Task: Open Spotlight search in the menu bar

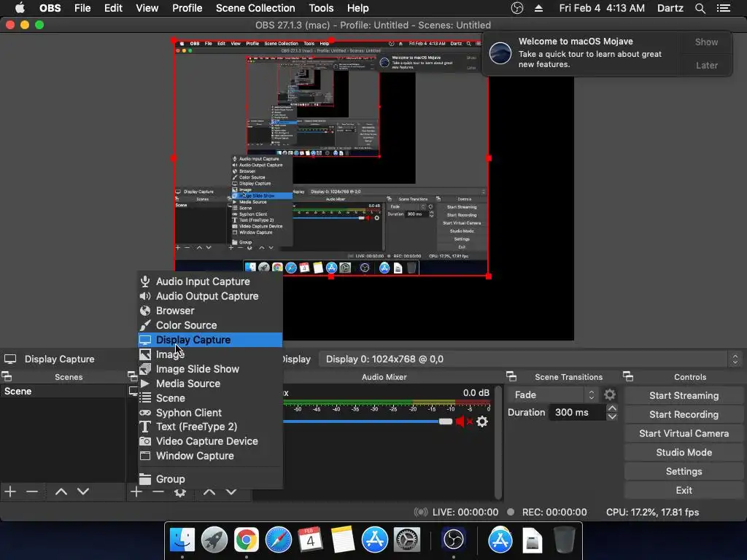Action: pyautogui.click(x=700, y=8)
